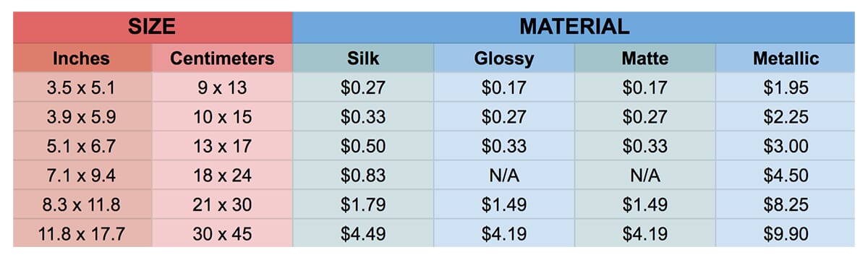Select the Matte column header
The height and width of the screenshot is (260, 868).
point(644,58)
